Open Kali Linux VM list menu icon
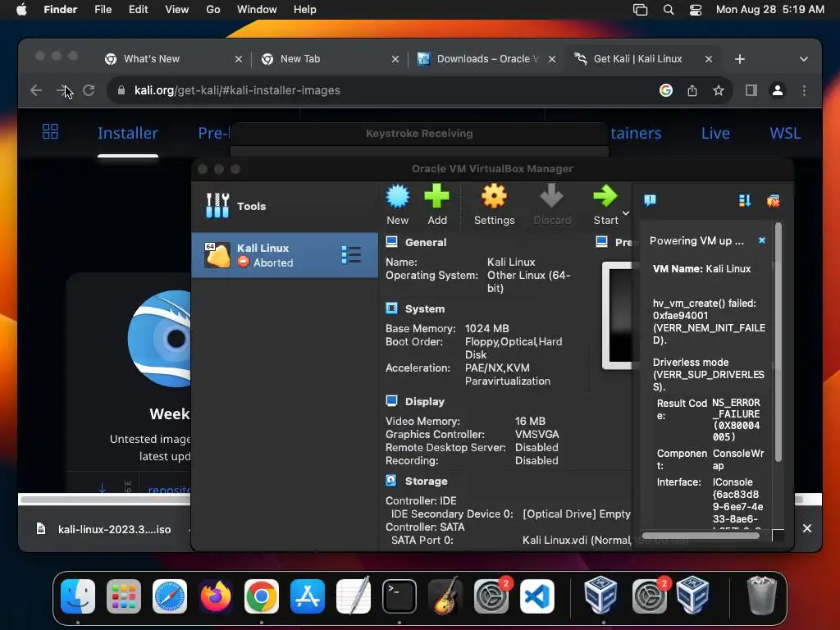840x630 pixels. pos(351,255)
